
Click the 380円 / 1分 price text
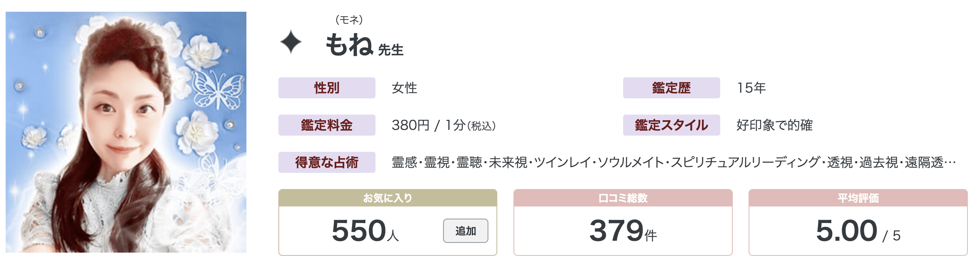point(443,125)
